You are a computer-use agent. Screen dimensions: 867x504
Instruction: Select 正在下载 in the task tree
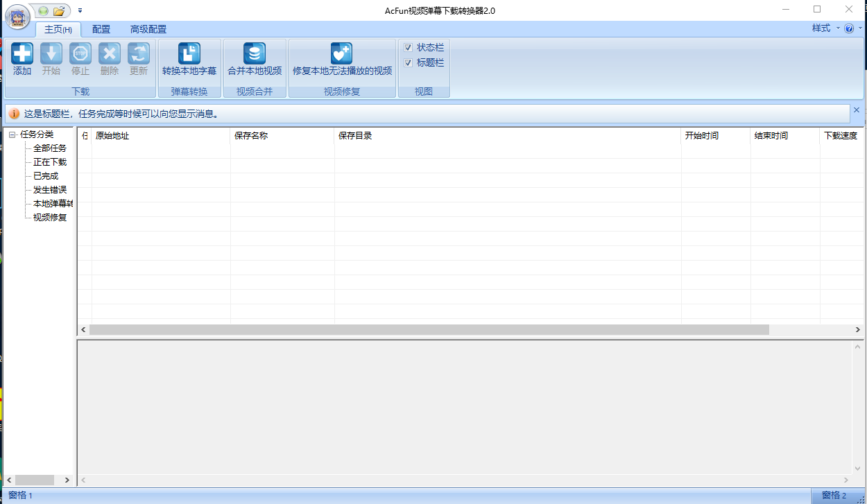coord(50,162)
